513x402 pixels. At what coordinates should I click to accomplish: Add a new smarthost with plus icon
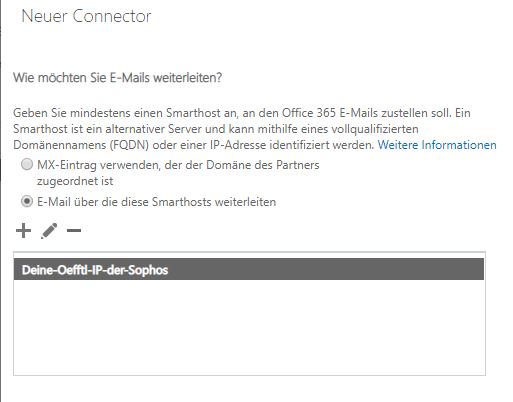tap(23, 231)
